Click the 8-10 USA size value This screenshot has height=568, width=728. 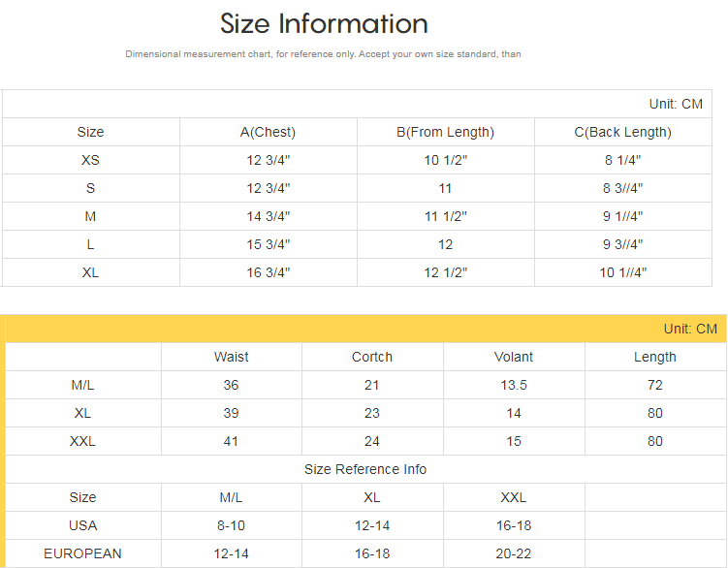pos(231,525)
